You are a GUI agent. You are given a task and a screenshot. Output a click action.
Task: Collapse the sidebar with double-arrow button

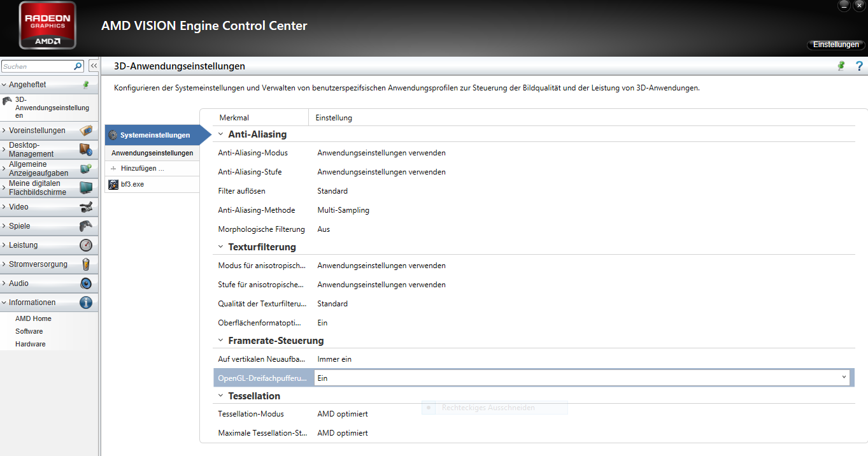(93, 66)
